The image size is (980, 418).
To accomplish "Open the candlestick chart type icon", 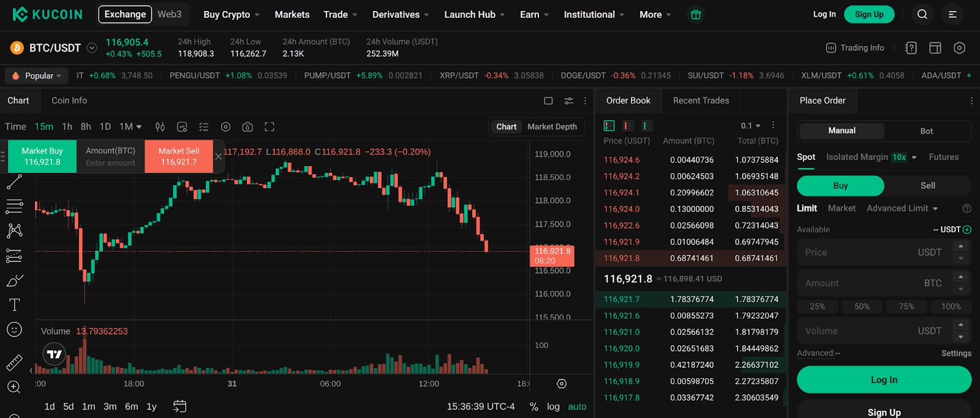I will 160,127.
